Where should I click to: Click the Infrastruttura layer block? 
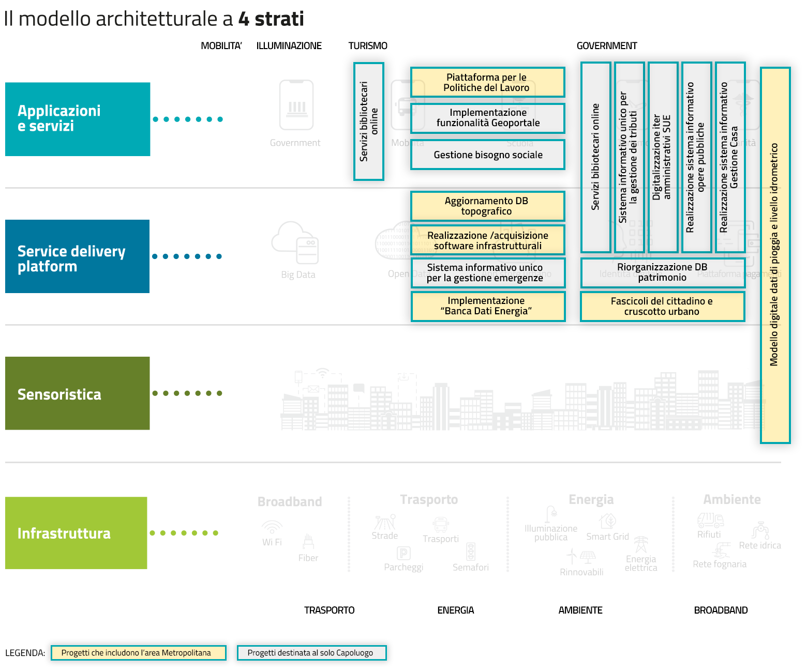pyautogui.click(x=76, y=533)
